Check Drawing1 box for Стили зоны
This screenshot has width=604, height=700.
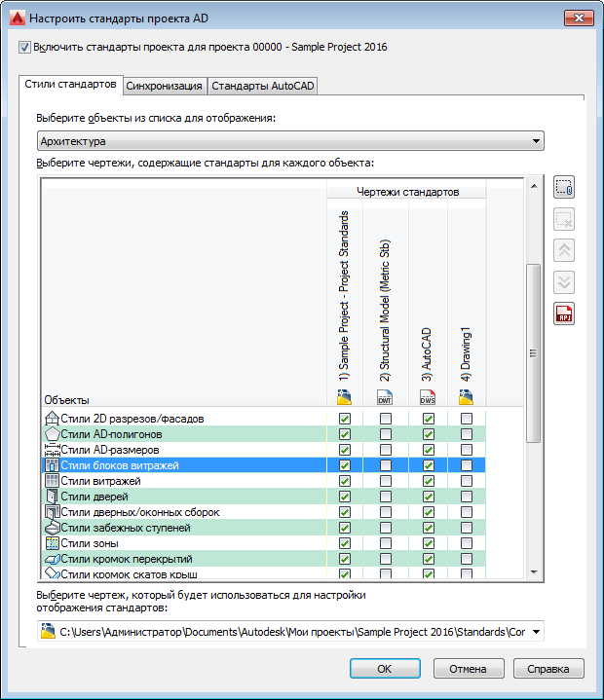click(x=467, y=543)
